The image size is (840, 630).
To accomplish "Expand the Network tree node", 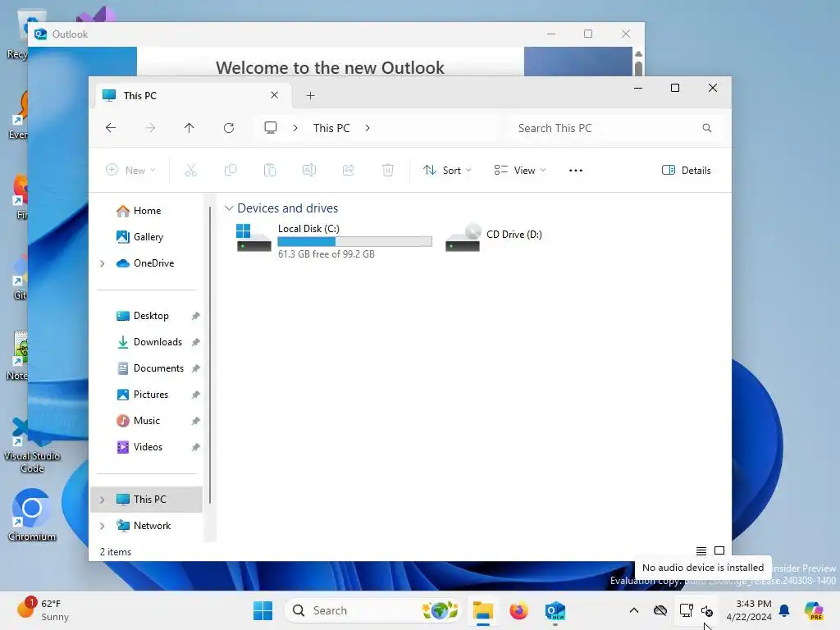I will [x=102, y=526].
